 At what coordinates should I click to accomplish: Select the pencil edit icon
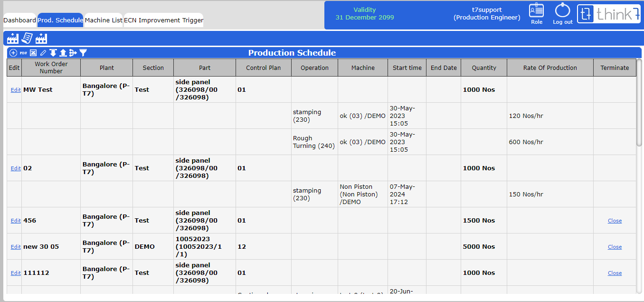(43, 53)
